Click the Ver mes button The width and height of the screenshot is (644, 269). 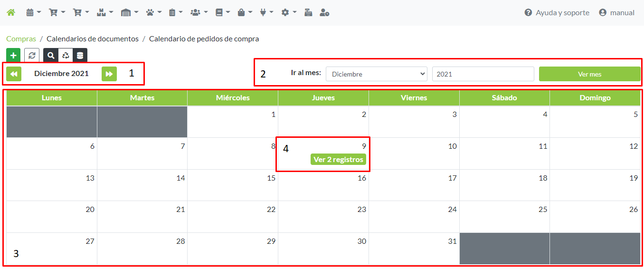click(x=589, y=74)
